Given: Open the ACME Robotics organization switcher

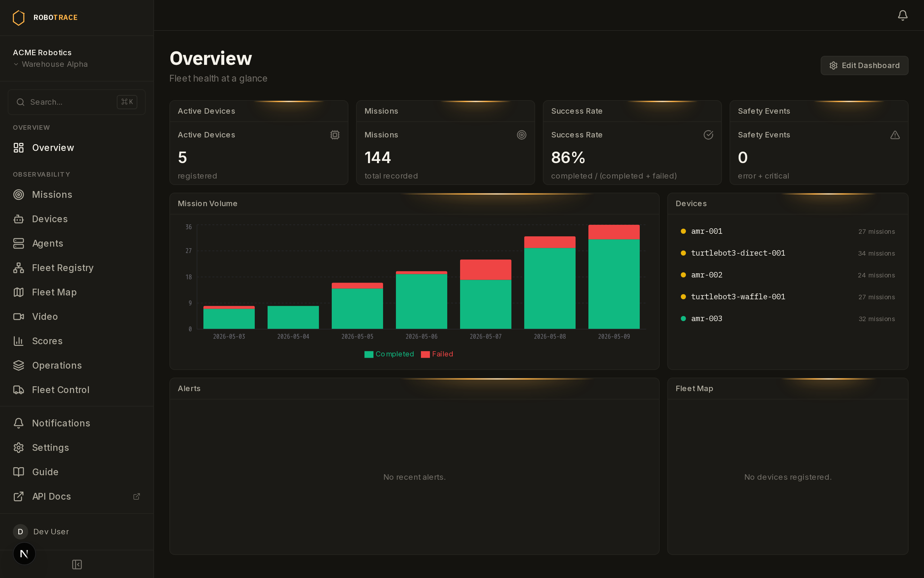Looking at the screenshot, I should coord(42,53).
